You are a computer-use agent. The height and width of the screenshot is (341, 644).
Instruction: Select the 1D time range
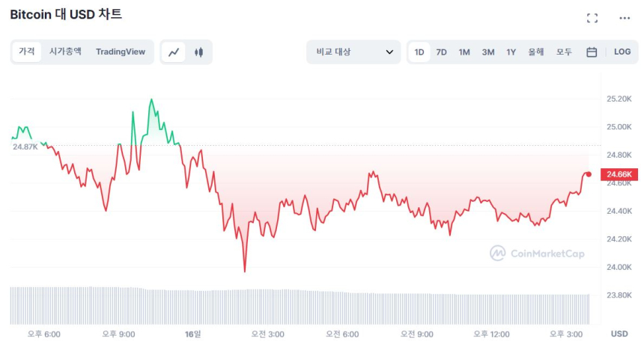(419, 52)
